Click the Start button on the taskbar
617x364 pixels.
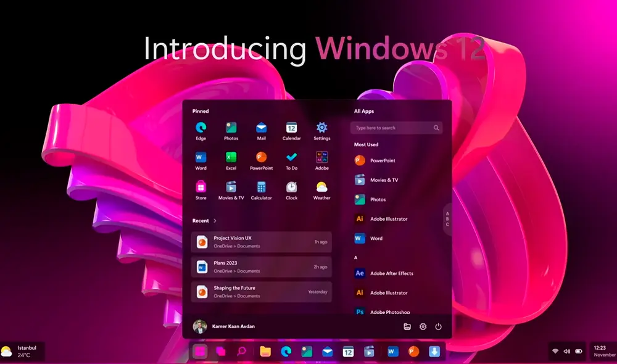pos(200,351)
